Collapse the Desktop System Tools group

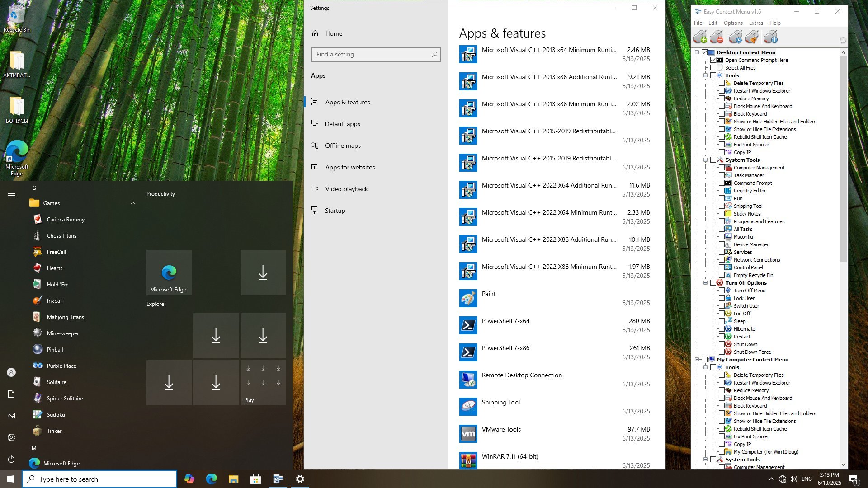coord(705,160)
